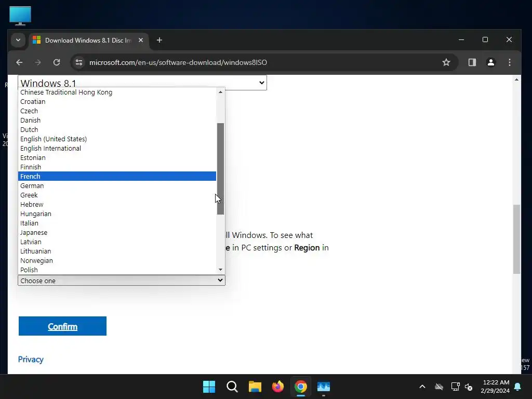Click the page scroll-up arrow
Viewport: 532px width, 399px height.
pyautogui.click(x=516, y=79)
